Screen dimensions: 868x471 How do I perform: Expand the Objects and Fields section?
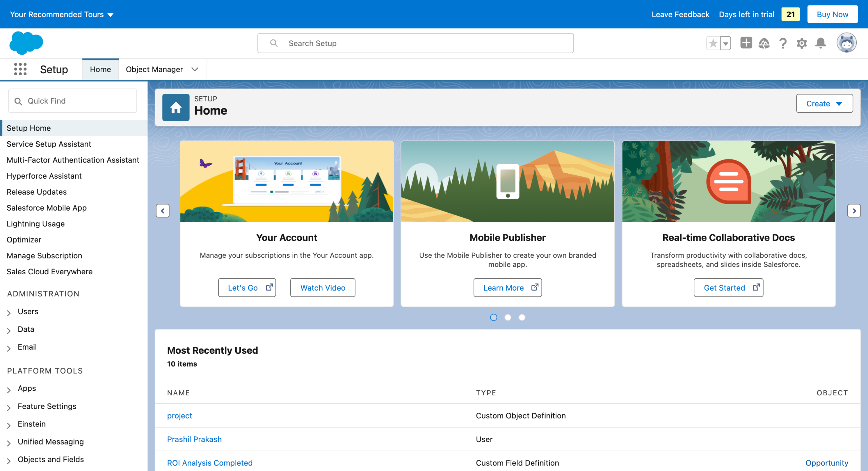[9, 460]
